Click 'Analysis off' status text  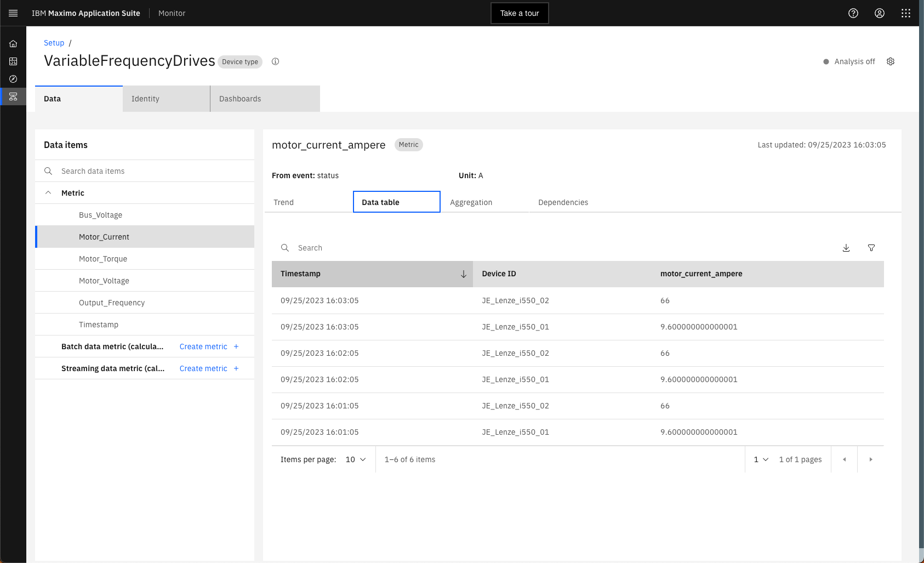854,61
